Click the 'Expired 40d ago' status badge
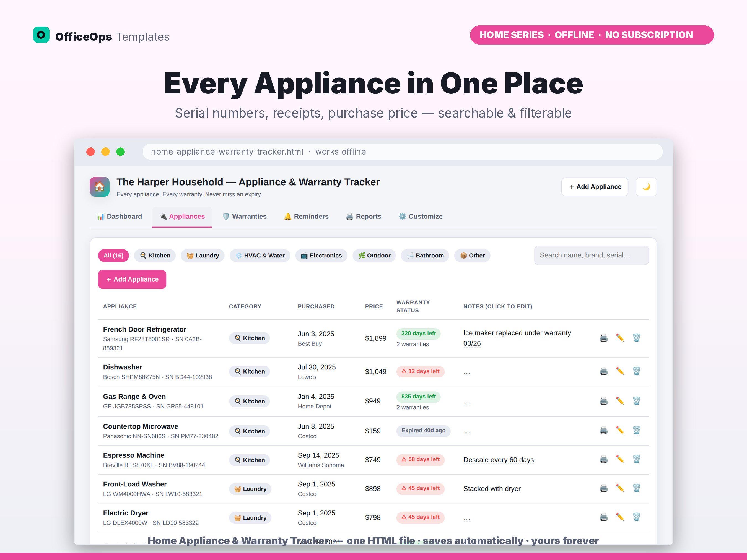Screen dimensions: 747x560 point(424,431)
